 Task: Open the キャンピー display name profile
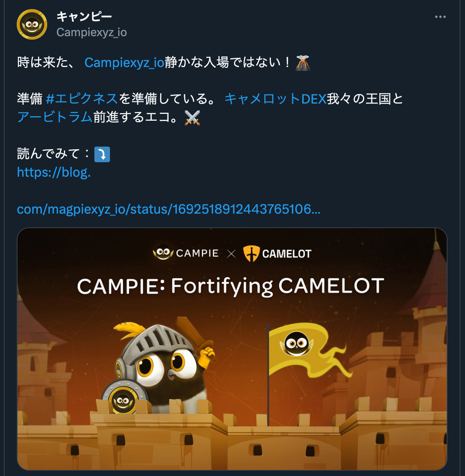point(84,16)
